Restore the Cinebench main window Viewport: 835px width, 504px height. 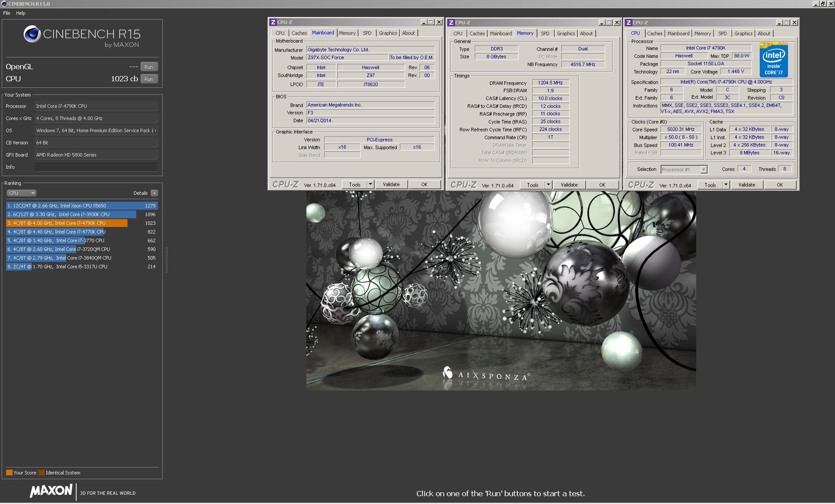[x=822, y=3]
